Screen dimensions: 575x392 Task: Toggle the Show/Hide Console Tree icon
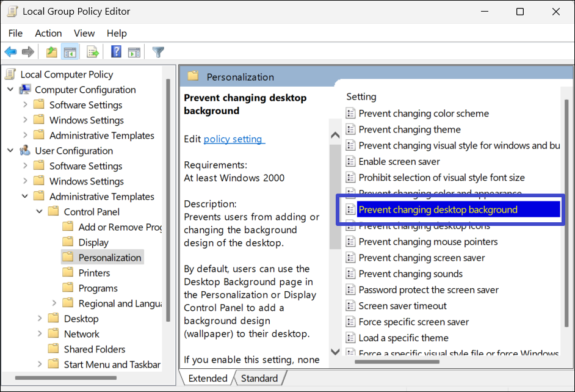pyautogui.click(x=70, y=53)
